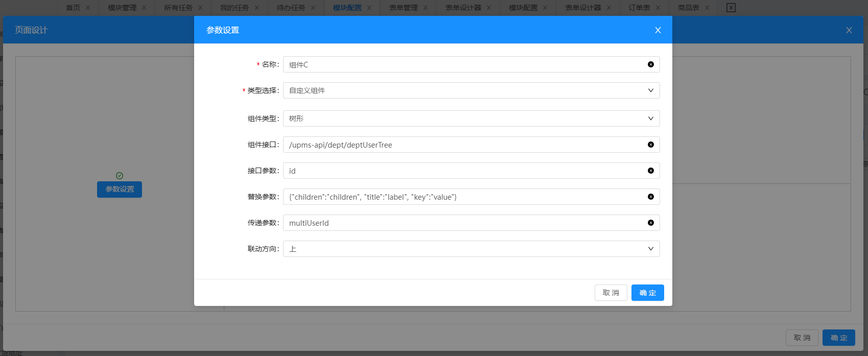The image size is (868, 356).
Task: Expand the 组件类型 dropdown
Action: pyautogui.click(x=471, y=118)
